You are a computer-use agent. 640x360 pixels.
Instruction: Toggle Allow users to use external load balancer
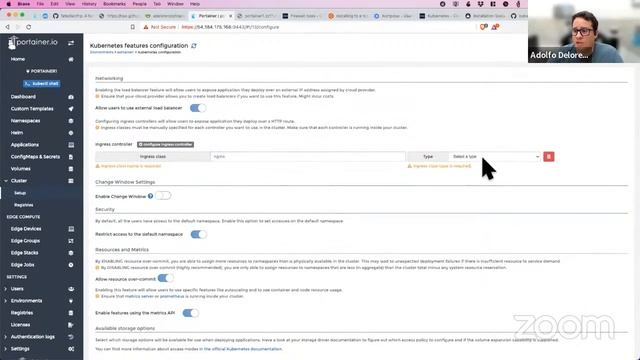click(x=198, y=108)
